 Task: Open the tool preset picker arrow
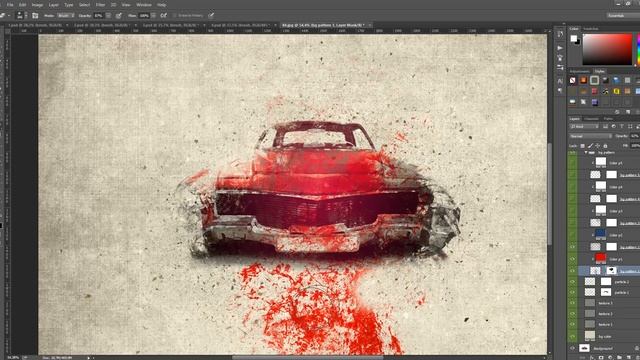(9, 16)
